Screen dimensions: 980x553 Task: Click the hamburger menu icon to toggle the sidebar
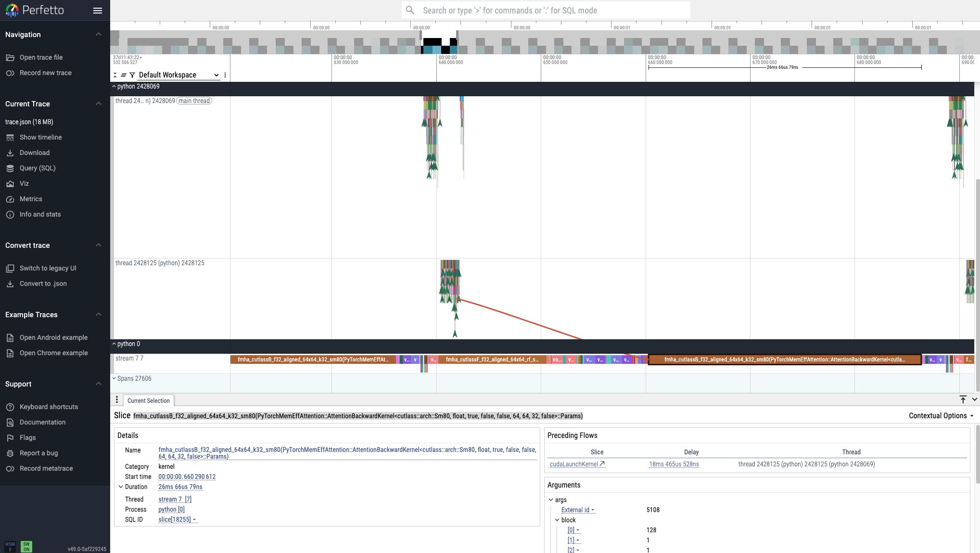98,10
